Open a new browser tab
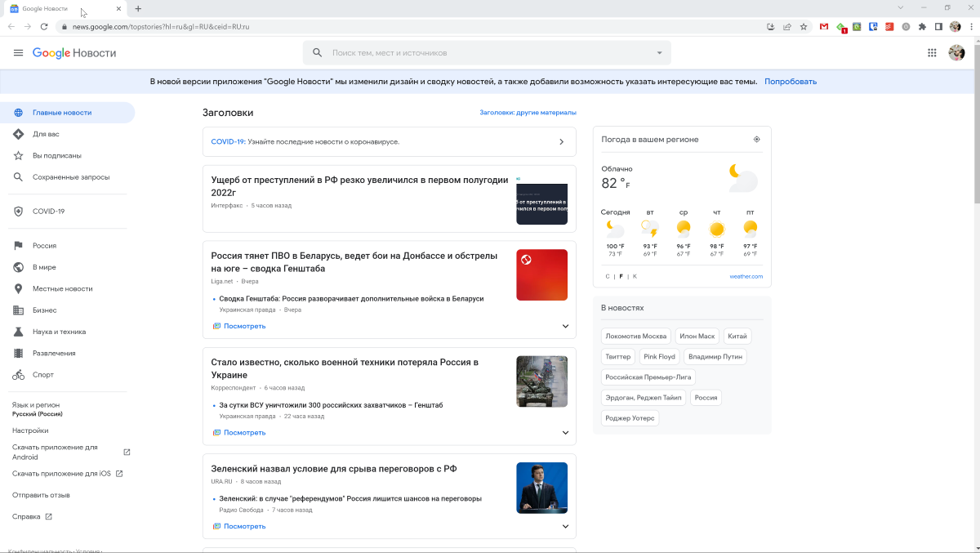Viewport: 980px width, 553px height. (x=138, y=8)
